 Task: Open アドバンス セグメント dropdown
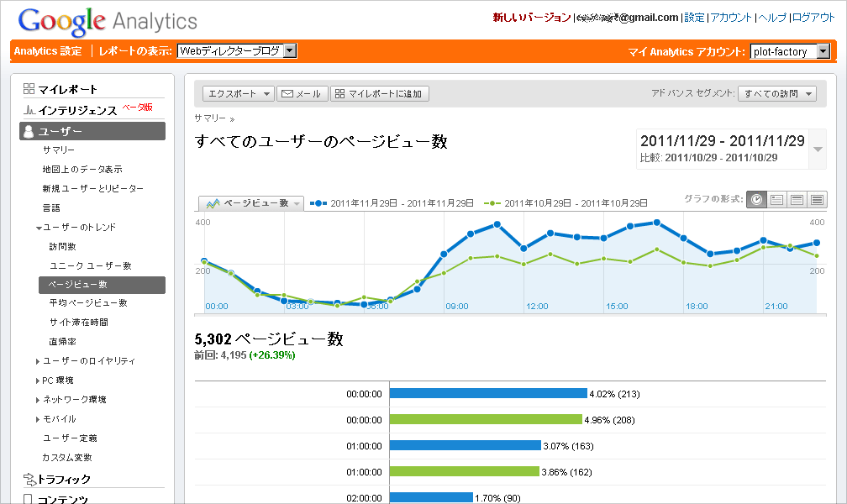(x=777, y=93)
